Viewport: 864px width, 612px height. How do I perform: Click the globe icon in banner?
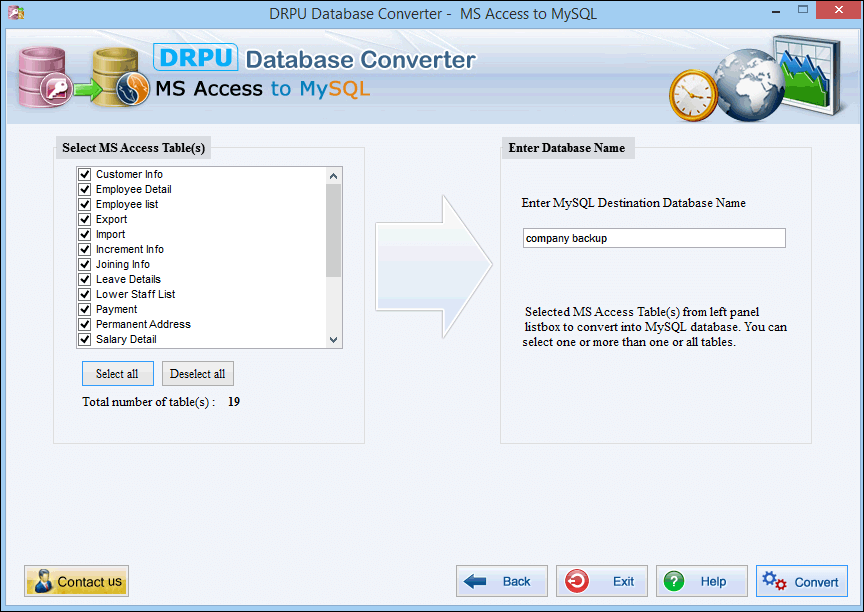pyautogui.click(x=749, y=85)
